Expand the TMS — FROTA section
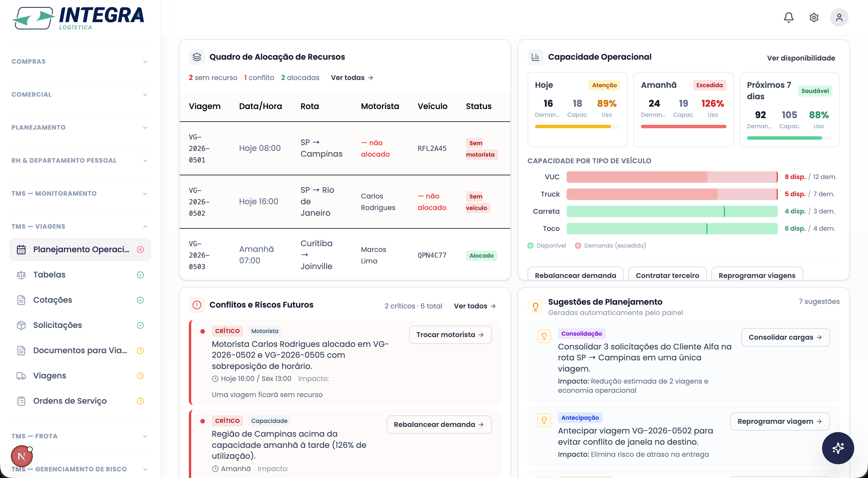The height and width of the screenshot is (478, 868). point(80,436)
